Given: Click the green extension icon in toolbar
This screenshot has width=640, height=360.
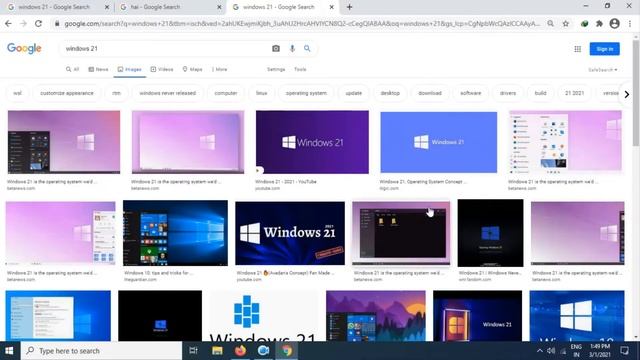Looking at the screenshot, I should [x=584, y=24].
